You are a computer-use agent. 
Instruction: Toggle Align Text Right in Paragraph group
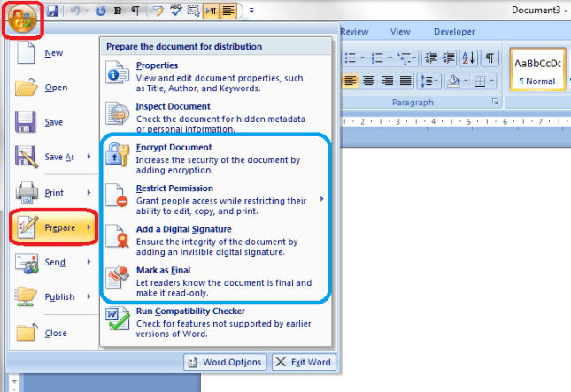pyautogui.click(x=387, y=81)
